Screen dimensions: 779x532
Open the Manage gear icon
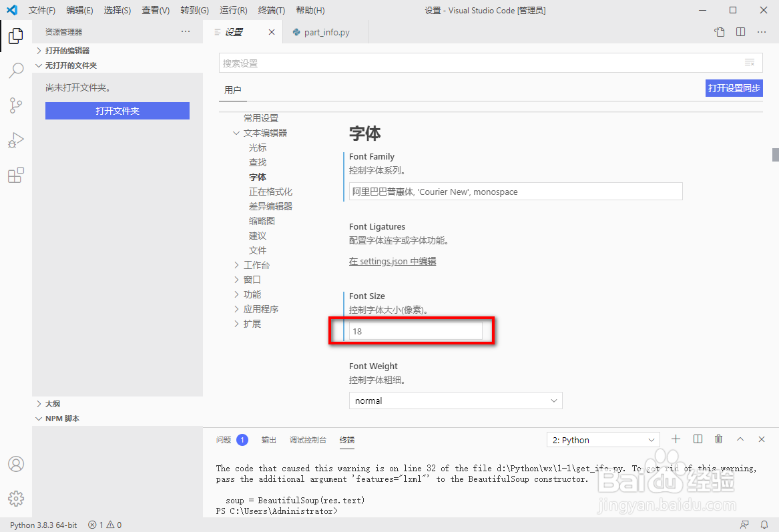click(x=16, y=499)
